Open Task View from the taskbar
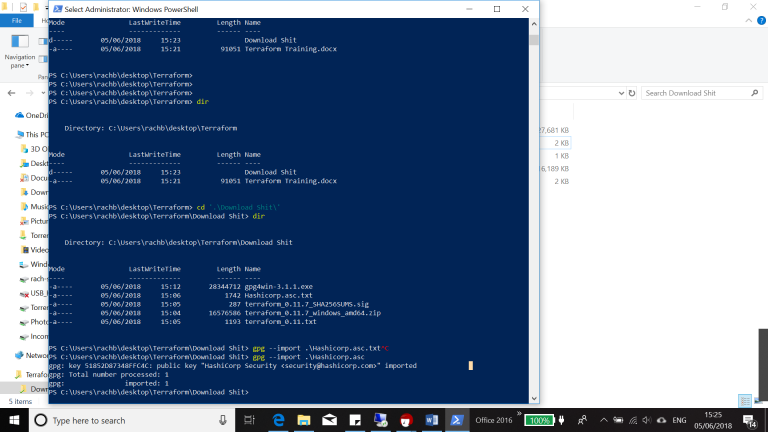768x432 pixels. pyautogui.click(x=249, y=420)
